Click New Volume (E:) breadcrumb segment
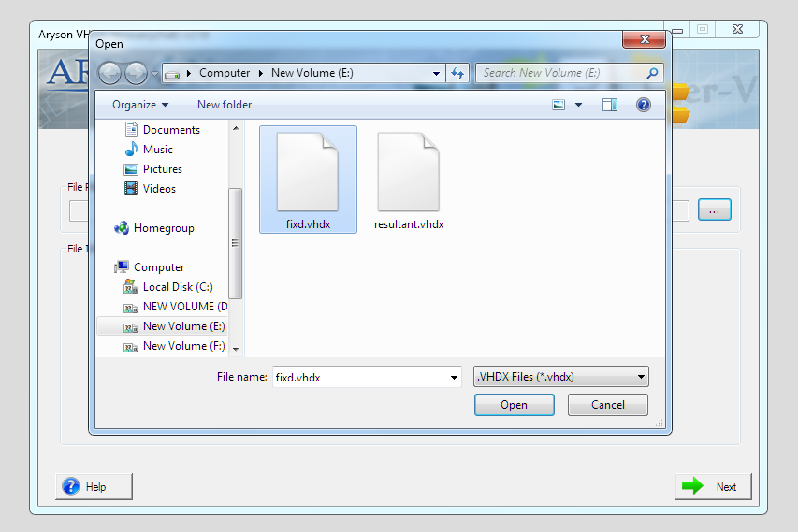 pos(312,73)
